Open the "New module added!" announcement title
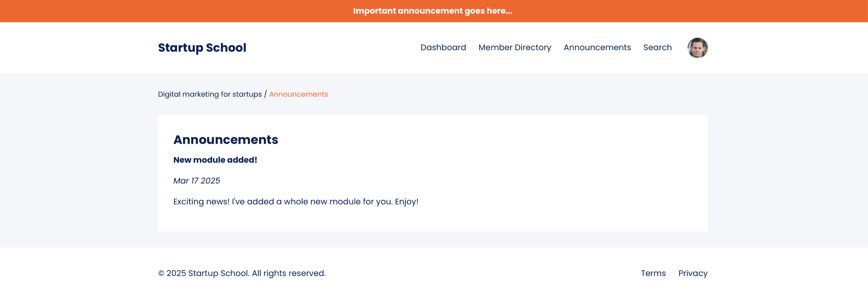Screen dimensions: 868x299 (x=215, y=160)
